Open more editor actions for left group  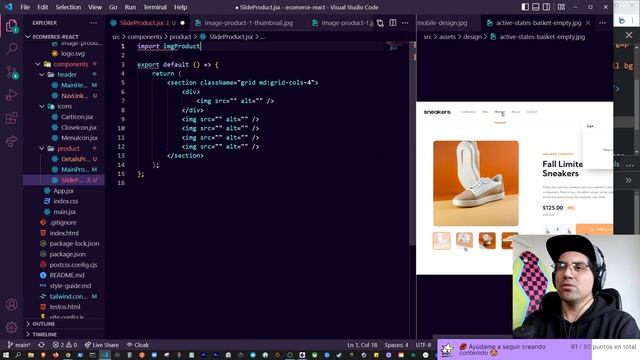(x=405, y=23)
